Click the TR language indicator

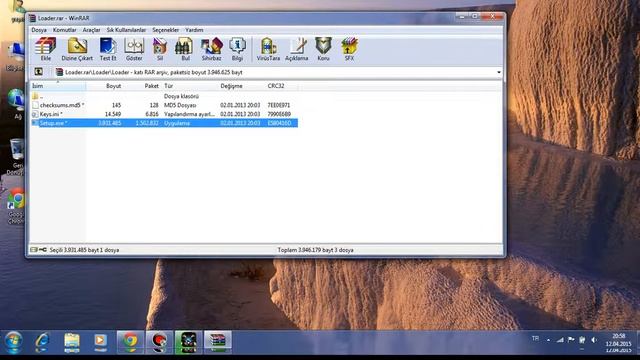pos(535,339)
